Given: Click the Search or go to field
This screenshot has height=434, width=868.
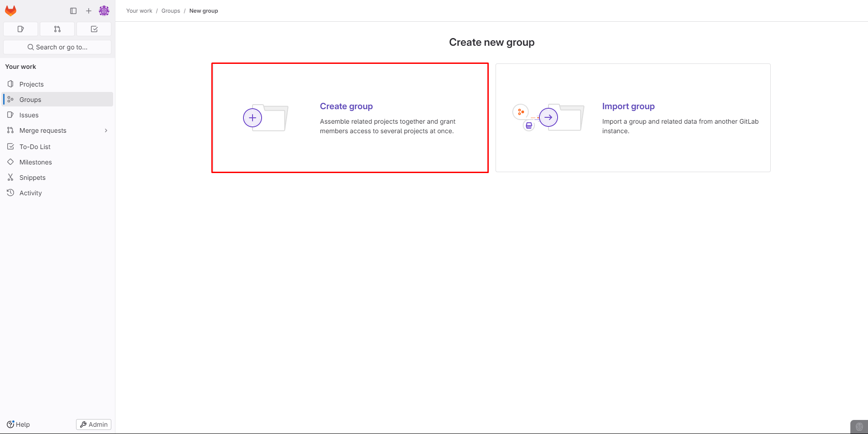Looking at the screenshot, I should (57, 47).
